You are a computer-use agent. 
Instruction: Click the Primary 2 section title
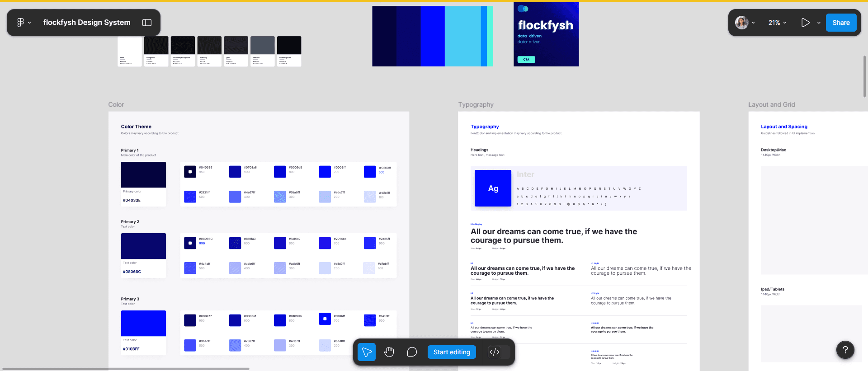[x=130, y=222]
